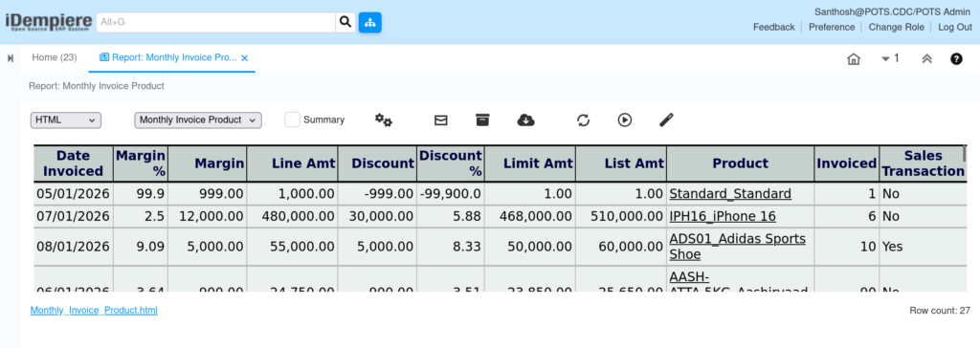The width and height of the screenshot is (980, 348).
Task: Click the report wizard pencil icon
Action: [667, 120]
